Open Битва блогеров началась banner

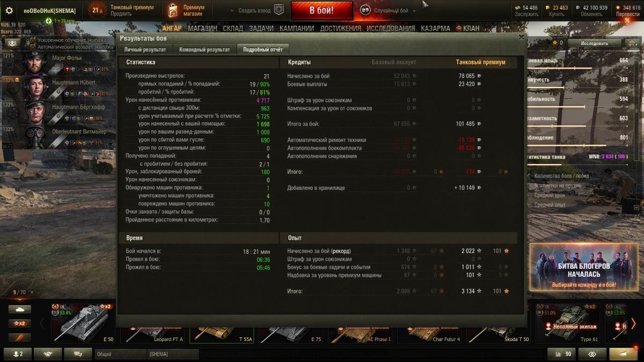584,267
